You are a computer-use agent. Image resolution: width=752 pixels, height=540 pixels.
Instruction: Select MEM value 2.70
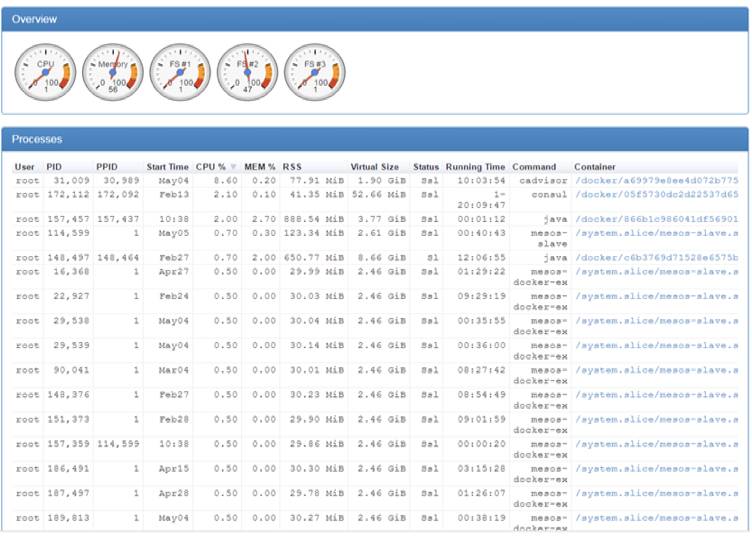[264, 219]
